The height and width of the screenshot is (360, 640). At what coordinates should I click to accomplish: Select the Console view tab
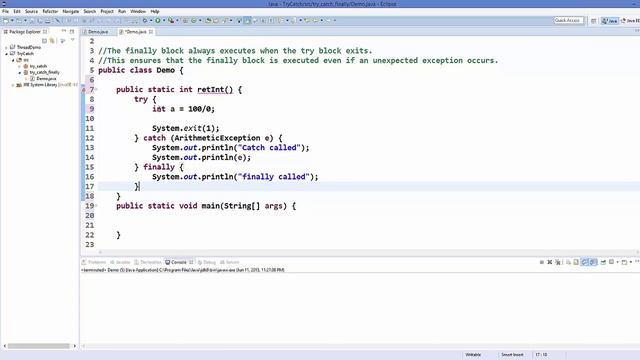tap(179, 262)
